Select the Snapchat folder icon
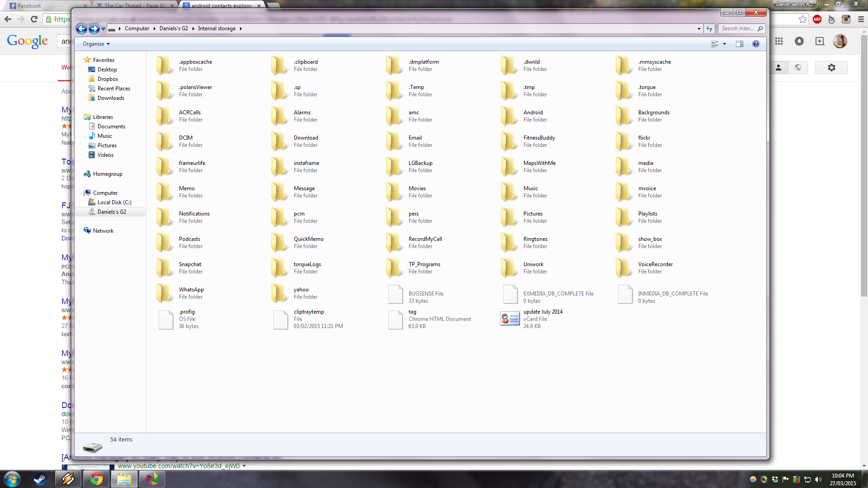Screen dimensions: 868x488 [165, 268]
